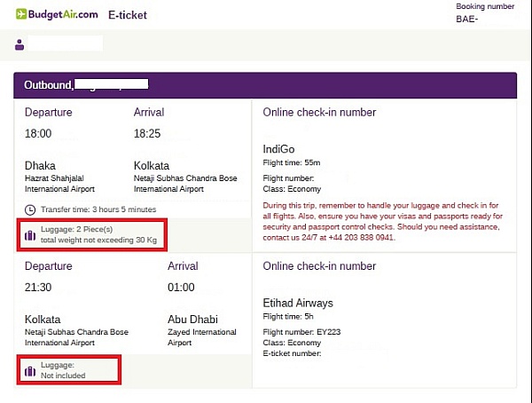
Task: Click the Booking number label
Action: 485,6
